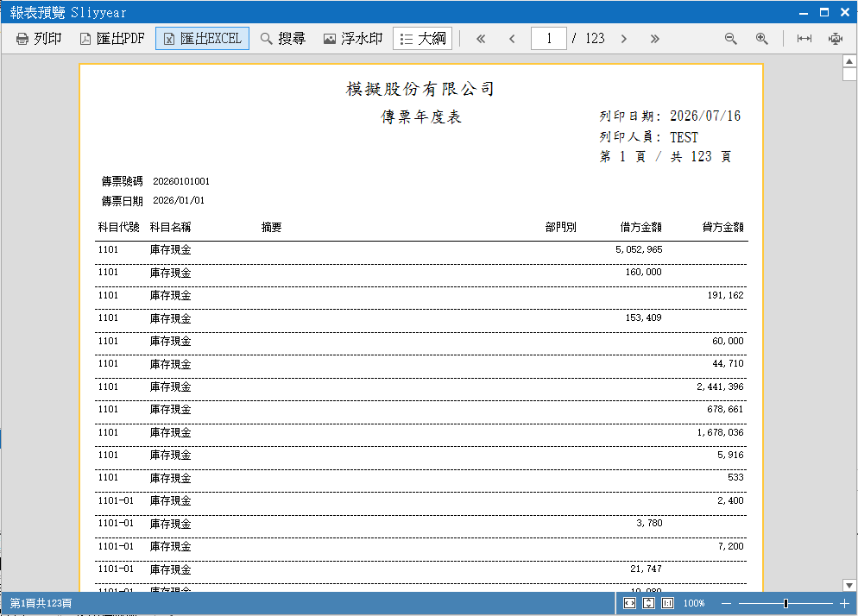858x616 pixels.
Task: Click the credit amount 1,678,036
Action: tap(720, 432)
